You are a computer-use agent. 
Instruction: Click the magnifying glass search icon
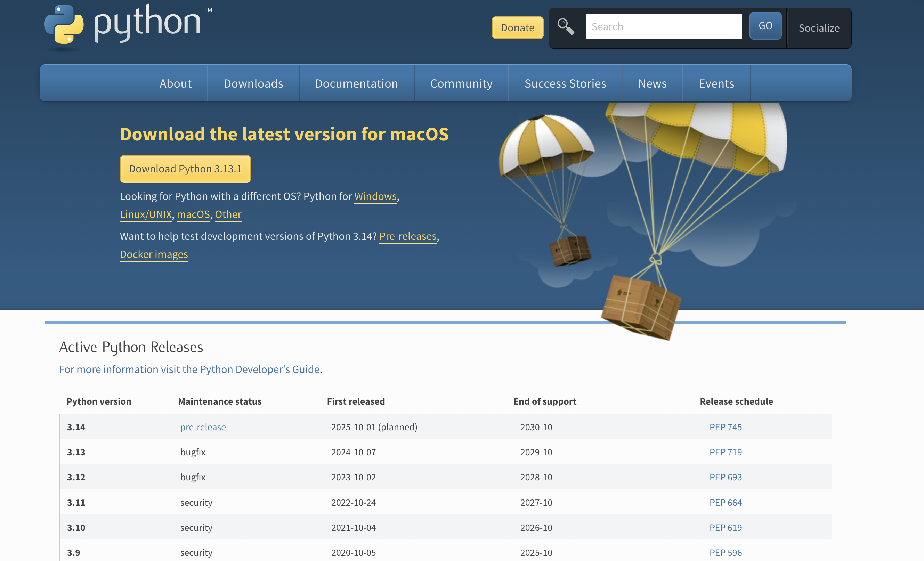(x=566, y=27)
